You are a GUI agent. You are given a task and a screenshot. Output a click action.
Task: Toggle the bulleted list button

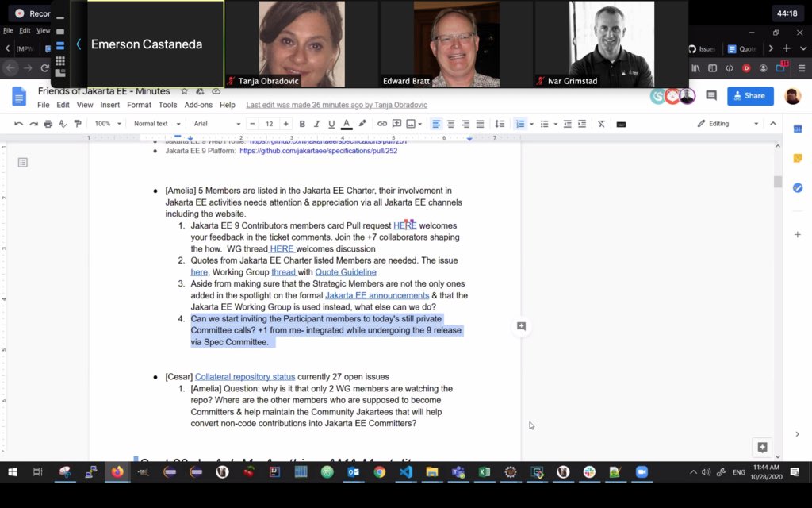544,124
